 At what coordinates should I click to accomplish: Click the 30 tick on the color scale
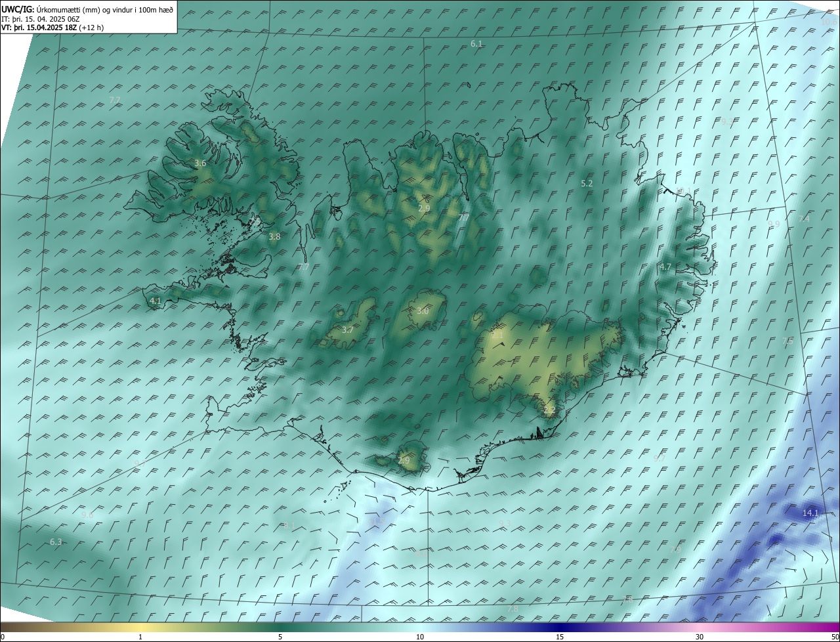coord(700,637)
